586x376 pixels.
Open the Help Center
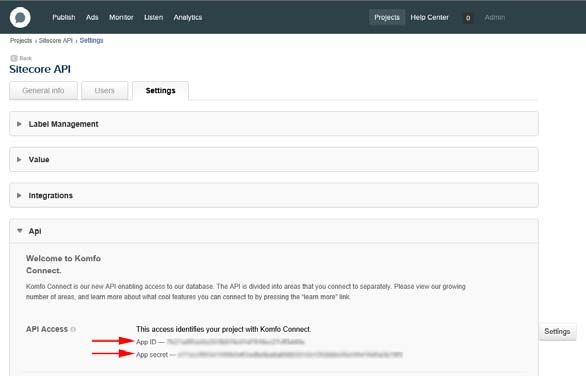pyautogui.click(x=429, y=18)
